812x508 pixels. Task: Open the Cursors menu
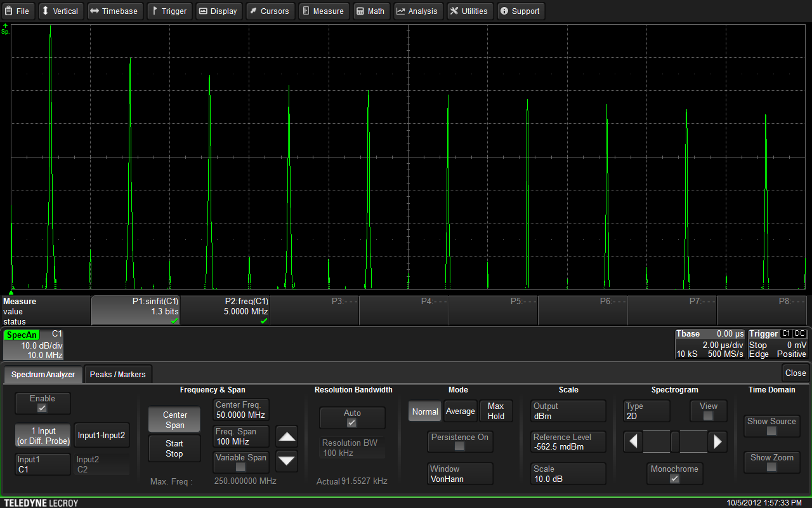point(268,11)
